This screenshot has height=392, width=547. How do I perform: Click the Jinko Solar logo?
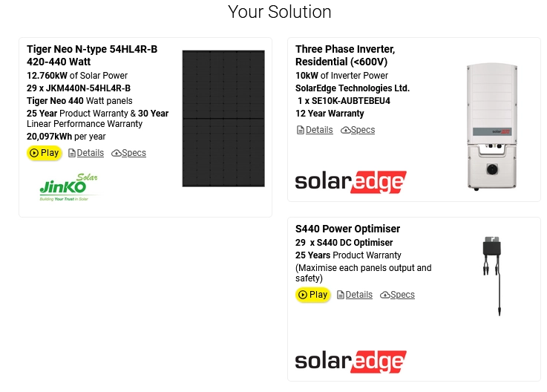[68, 188]
